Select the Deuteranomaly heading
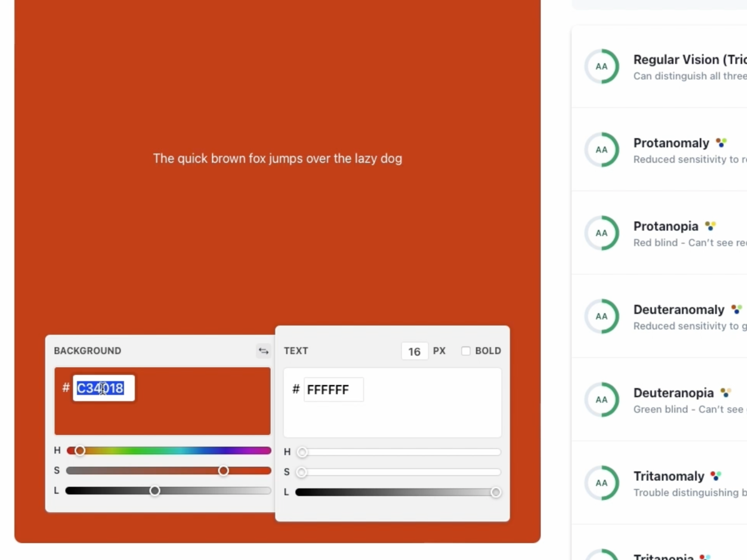Image resolution: width=747 pixels, height=560 pixels. (x=679, y=309)
